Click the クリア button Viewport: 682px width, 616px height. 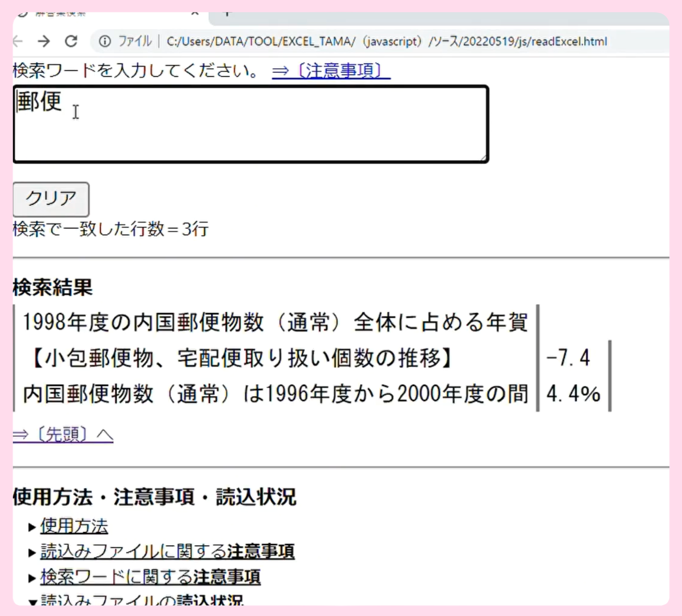pyautogui.click(x=51, y=199)
